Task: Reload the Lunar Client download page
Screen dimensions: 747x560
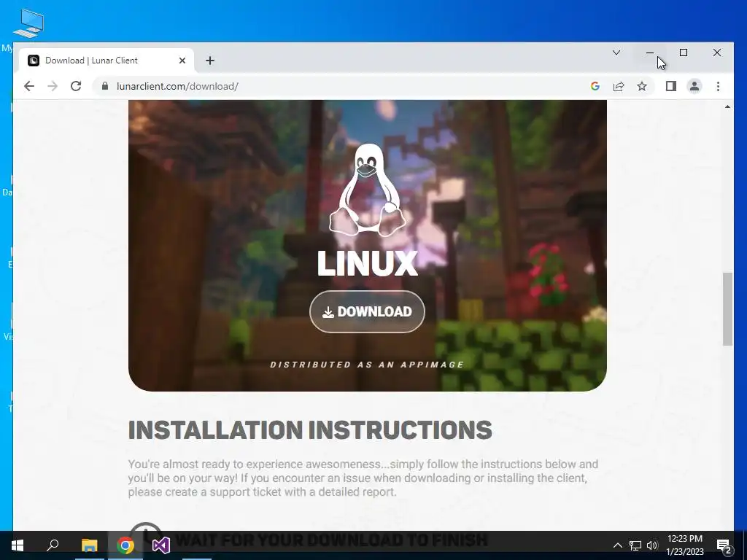Action: point(76,86)
